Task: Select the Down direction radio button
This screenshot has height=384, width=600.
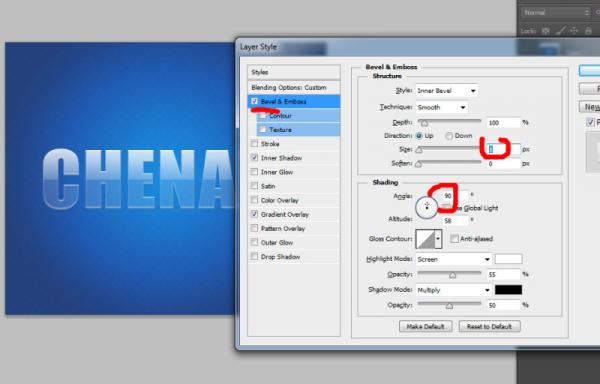Action: tap(449, 136)
